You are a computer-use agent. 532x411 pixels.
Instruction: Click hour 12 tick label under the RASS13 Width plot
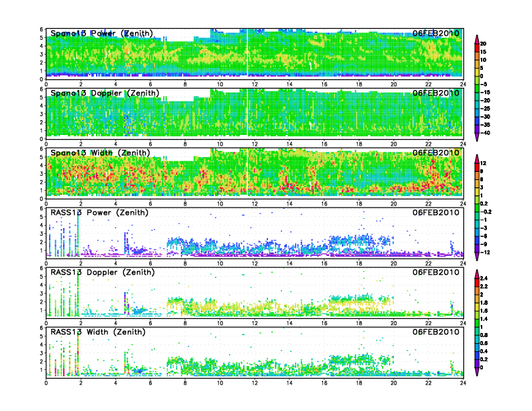tap(255, 383)
